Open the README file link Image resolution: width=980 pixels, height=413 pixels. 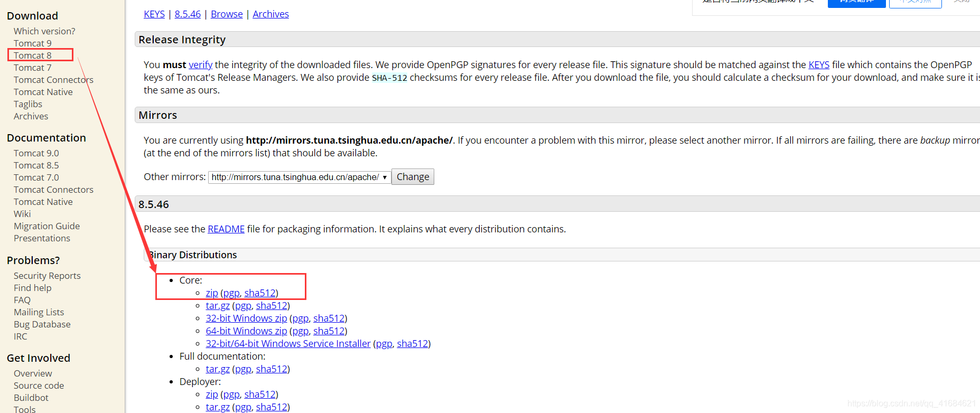click(x=226, y=229)
